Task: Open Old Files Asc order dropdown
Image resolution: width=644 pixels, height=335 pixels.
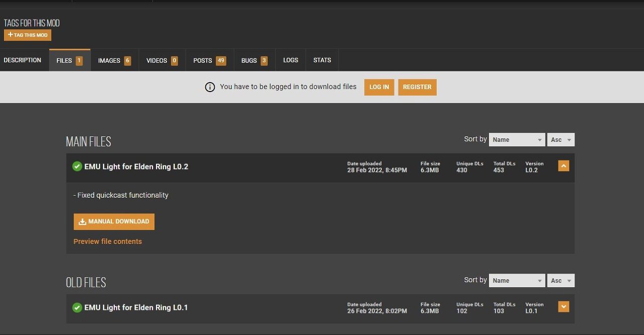Action: coord(561,281)
